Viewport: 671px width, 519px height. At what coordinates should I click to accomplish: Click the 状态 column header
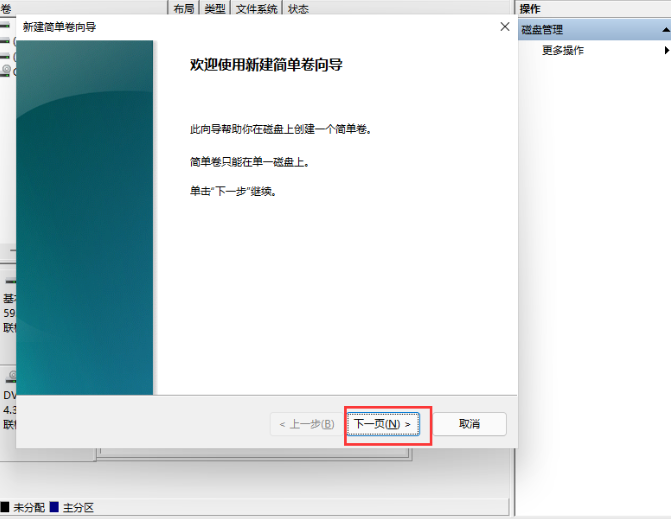tap(298, 8)
